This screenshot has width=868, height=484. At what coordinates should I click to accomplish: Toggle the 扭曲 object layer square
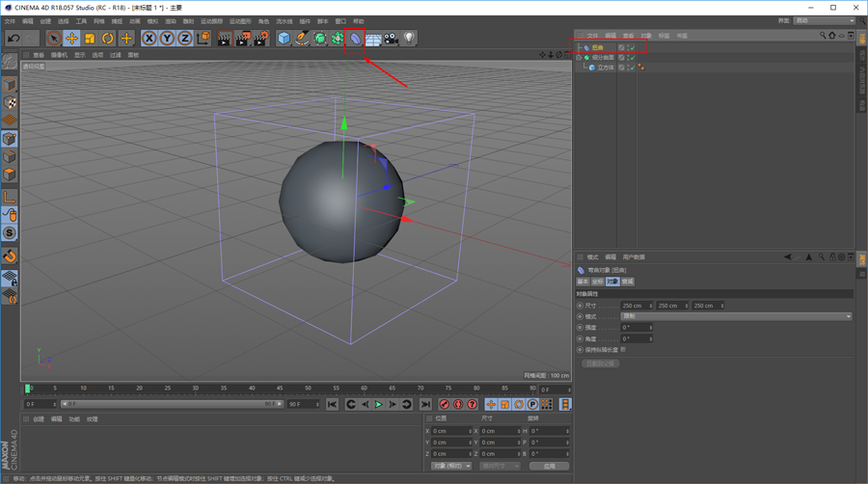pyautogui.click(x=622, y=47)
